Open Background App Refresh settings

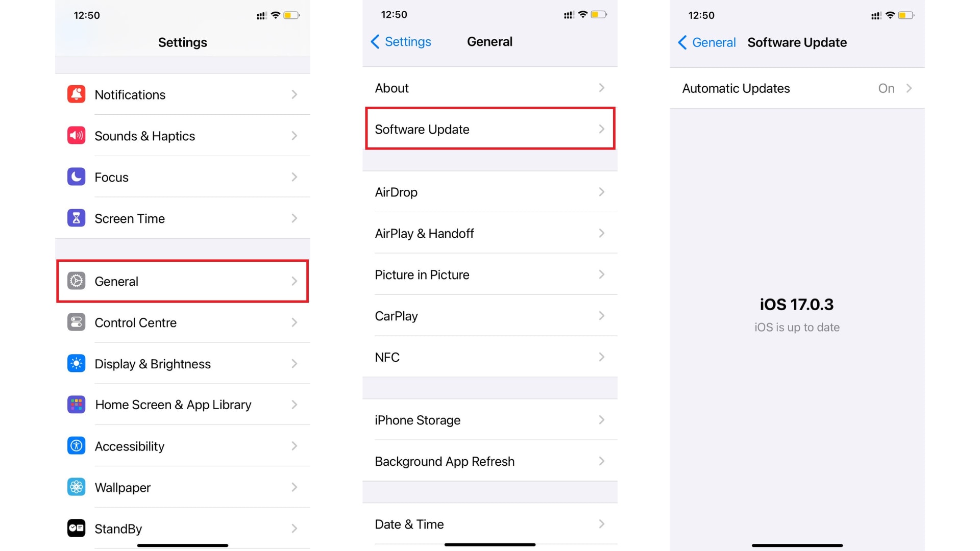point(490,461)
